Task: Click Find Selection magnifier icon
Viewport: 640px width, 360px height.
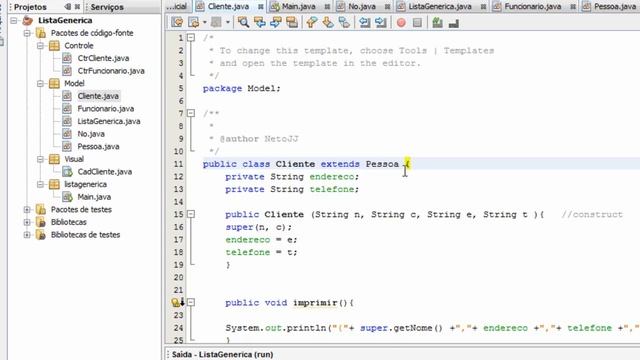Action: coord(244,22)
